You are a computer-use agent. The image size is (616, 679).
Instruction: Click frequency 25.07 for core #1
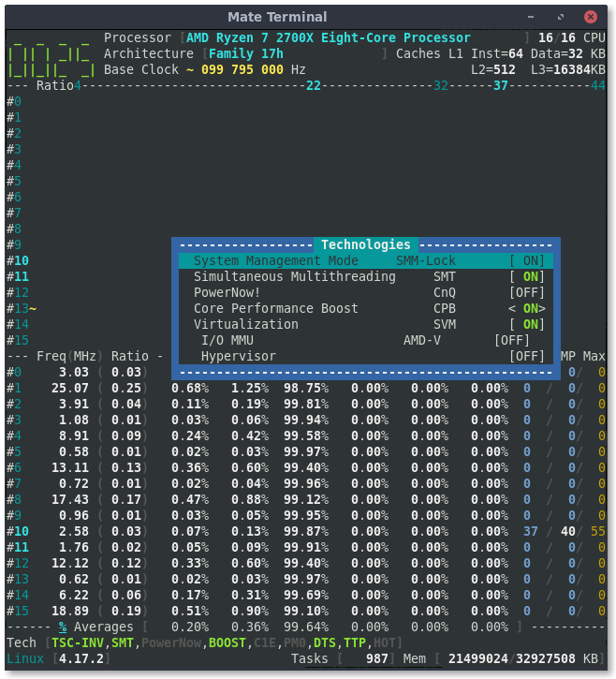(x=69, y=388)
